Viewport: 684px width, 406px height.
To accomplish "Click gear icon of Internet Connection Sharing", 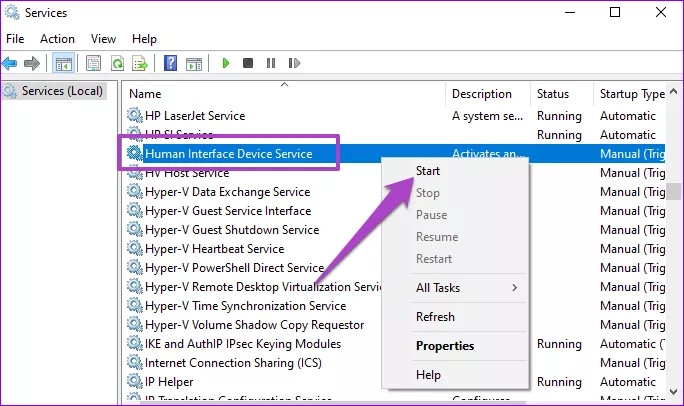I will click(x=135, y=362).
